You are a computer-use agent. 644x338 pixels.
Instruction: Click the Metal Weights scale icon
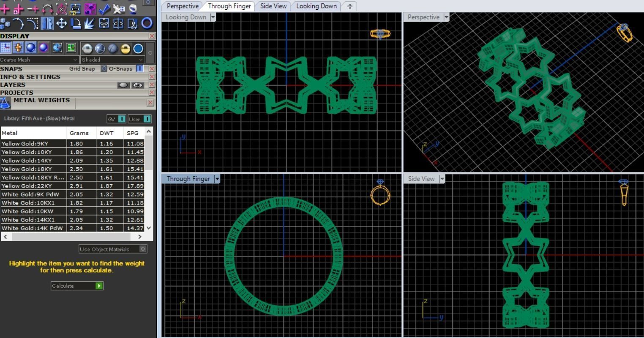[x=5, y=103]
